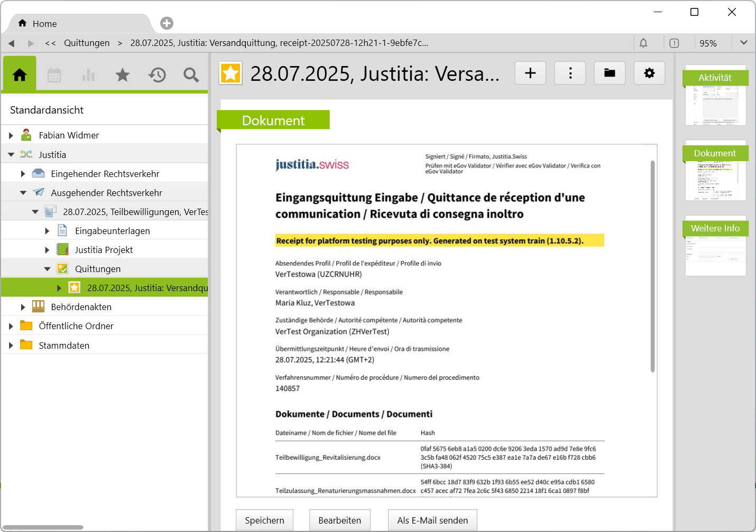Screen dimensions: 756x532
Task: Click the Justitia shuffle icon
Action: pyautogui.click(x=26, y=154)
